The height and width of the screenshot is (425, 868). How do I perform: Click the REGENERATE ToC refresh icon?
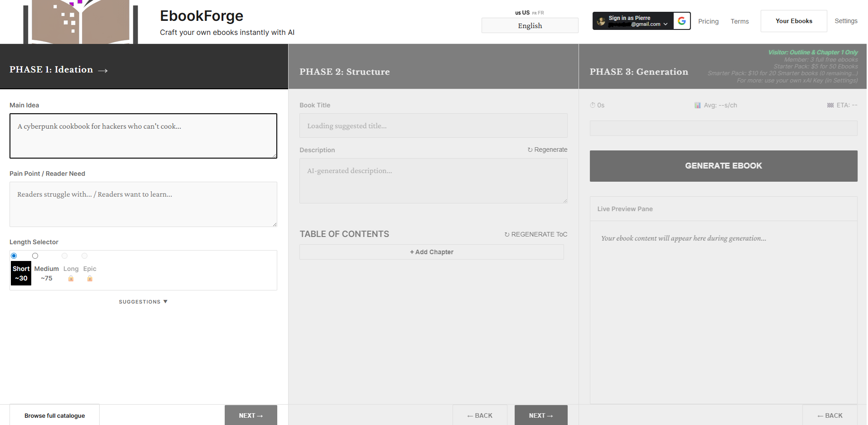coord(506,234)
